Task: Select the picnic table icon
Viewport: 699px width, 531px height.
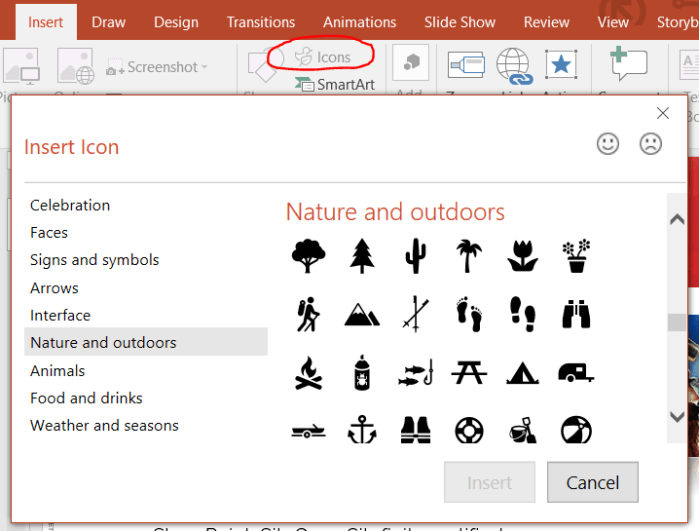Action: pos(469,373)
